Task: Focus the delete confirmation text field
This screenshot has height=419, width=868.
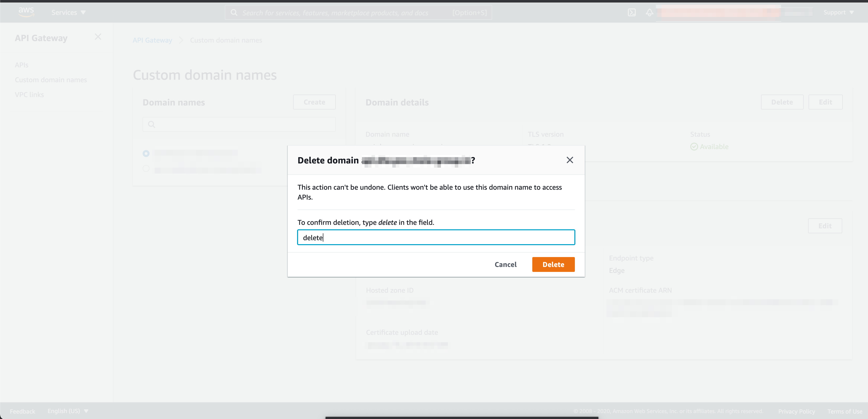Action: pos(436,238)
